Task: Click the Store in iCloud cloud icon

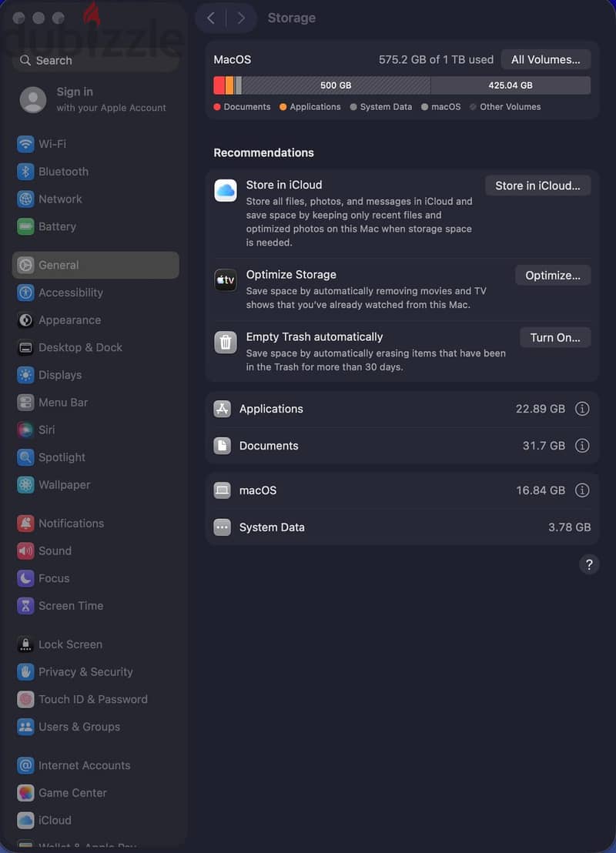Action: pyautogui.click(x=226, y=190)
